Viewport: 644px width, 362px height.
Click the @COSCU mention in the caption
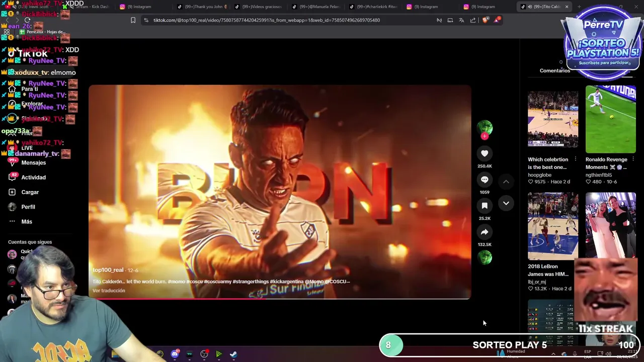coord(338,282)
